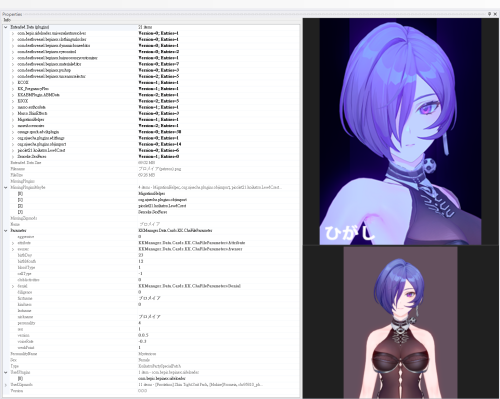Expand the materialeditor plugin row
The width and height of the screenshot is (500, 399).
(x=13, y=64)
